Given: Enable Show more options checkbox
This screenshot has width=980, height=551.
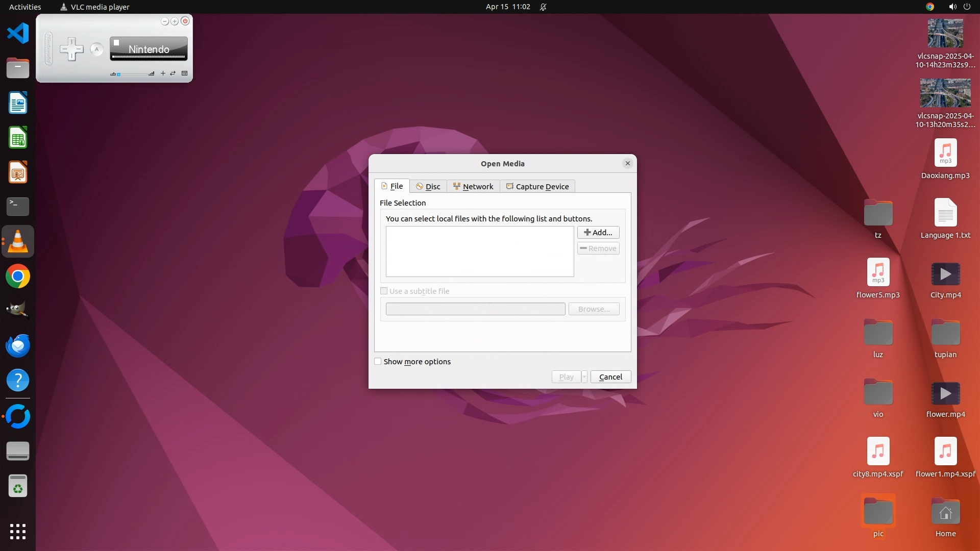Looking at the screenshot, I should [378, 361].
